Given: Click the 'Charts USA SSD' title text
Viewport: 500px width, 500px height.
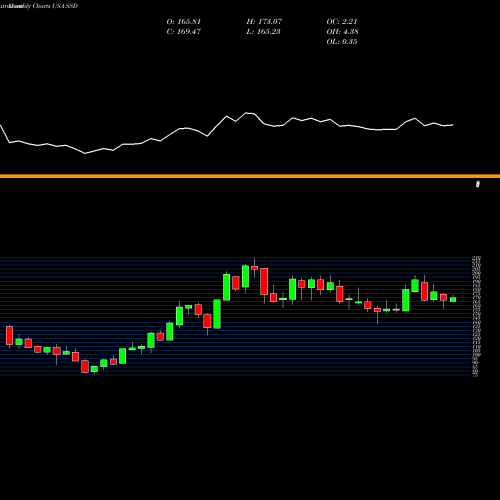Looking at the screenshot, I should point(55,6).
